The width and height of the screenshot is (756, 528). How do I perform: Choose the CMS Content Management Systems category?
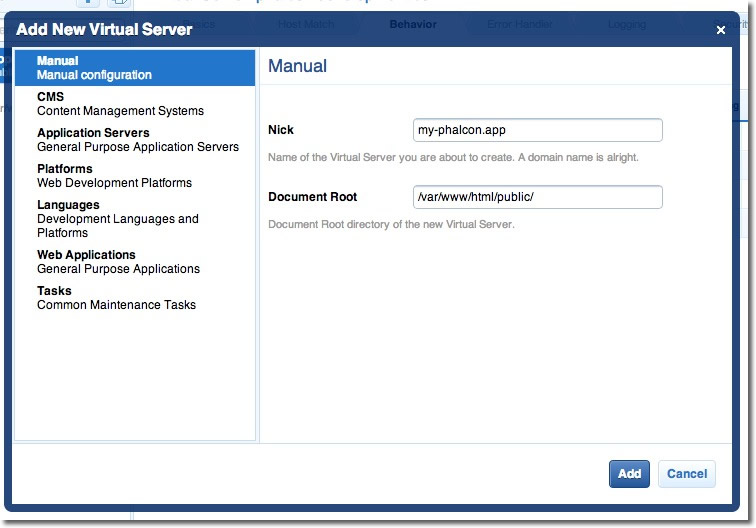tap(120, 104)
